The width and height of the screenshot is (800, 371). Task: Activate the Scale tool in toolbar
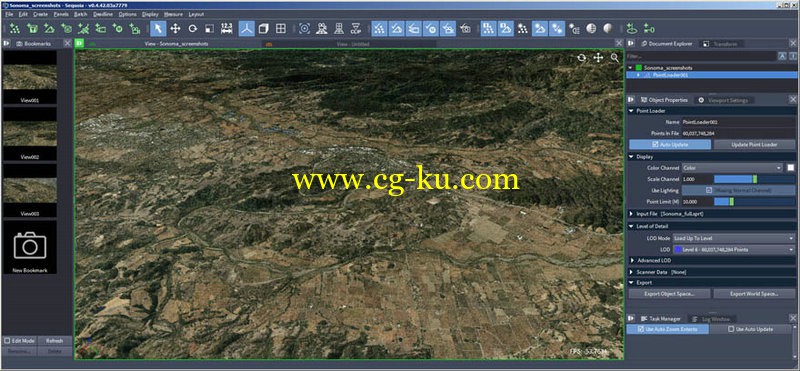pos(209,29)
